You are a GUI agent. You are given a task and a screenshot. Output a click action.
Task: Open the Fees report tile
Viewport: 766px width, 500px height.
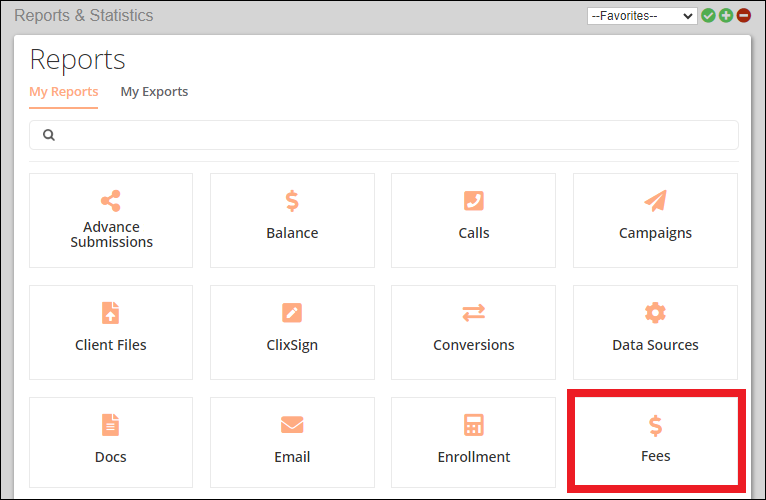pos(656,441)
